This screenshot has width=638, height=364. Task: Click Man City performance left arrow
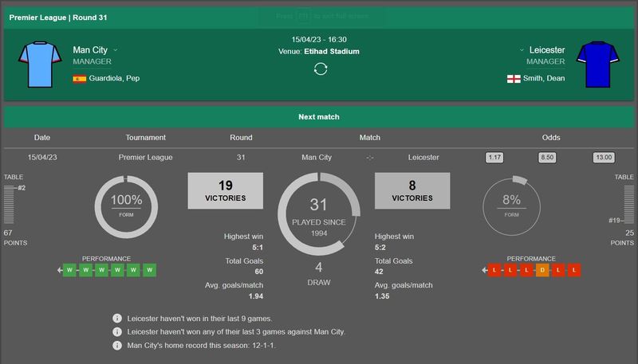click(x=60, y=270)
